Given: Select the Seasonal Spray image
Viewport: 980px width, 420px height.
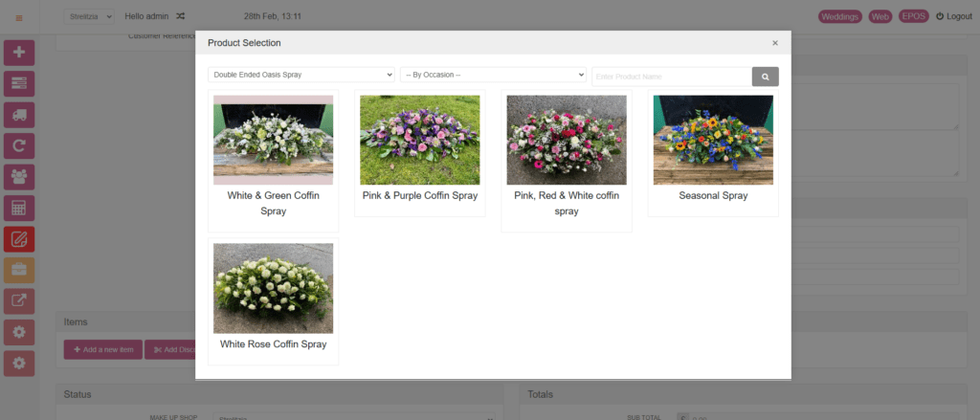Looking at the screenshot, I should point(713,140).
